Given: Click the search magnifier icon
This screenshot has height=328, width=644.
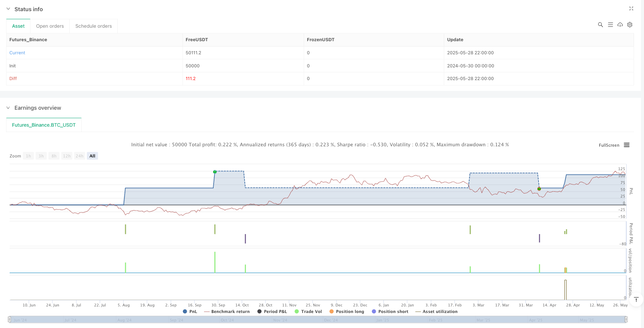Looking at the screenshot, I should [x=600, y=25].
